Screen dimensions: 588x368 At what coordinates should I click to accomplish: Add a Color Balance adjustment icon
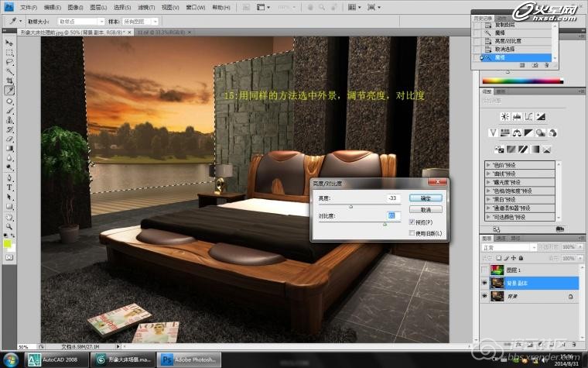pyautogui.click(x=517, y=132)
